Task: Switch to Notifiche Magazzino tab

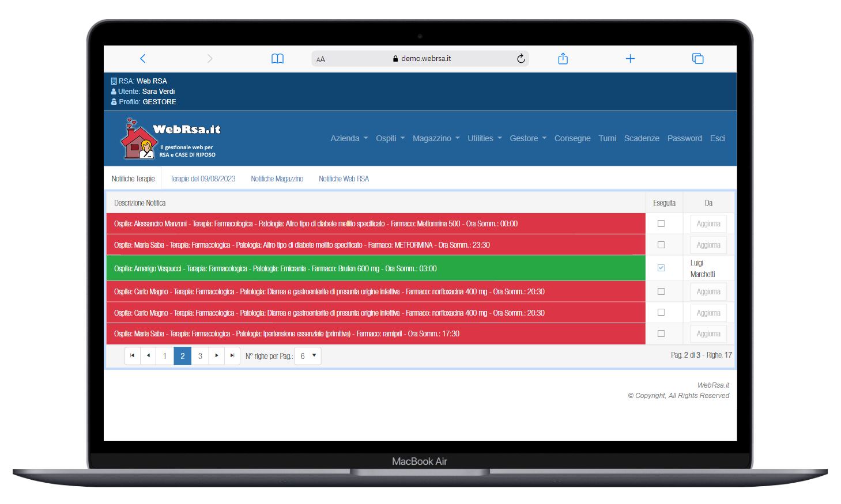Action: click(x=277, y=179)
